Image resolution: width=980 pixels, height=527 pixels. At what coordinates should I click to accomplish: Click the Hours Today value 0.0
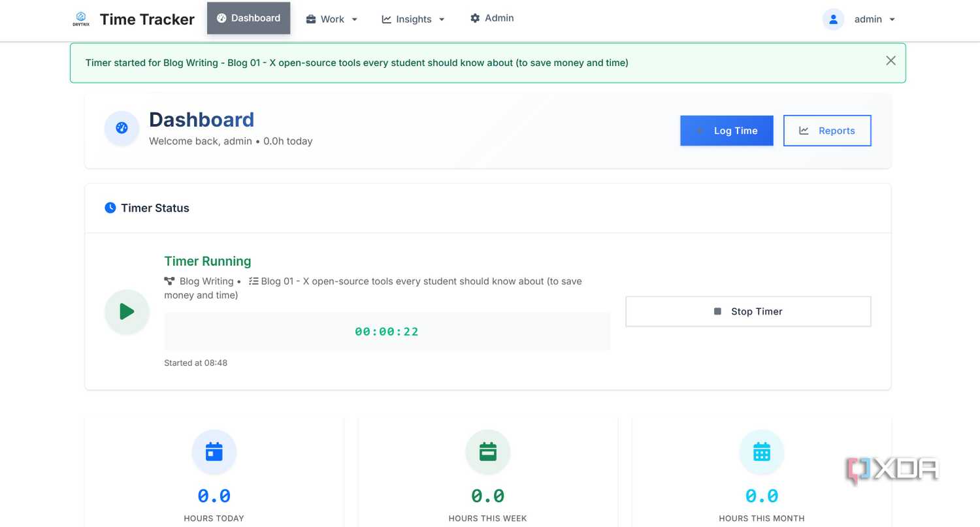click(214, 496)
